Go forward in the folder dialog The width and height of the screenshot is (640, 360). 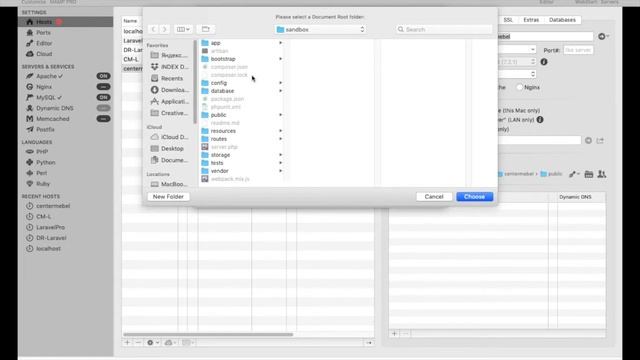[x=164, y=29]
